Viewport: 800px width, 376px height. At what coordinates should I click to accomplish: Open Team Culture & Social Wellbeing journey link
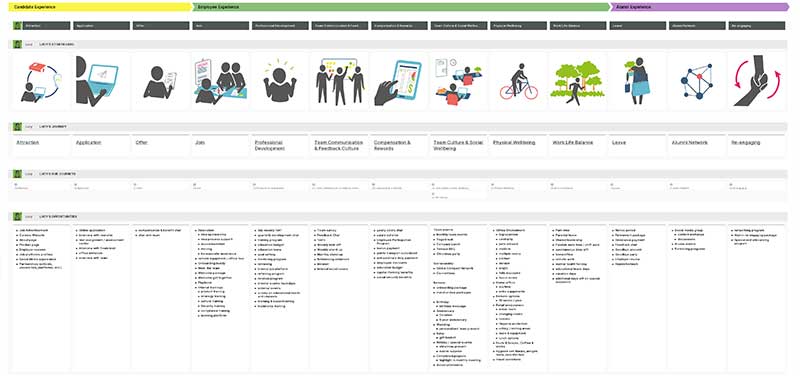(458, 145)
